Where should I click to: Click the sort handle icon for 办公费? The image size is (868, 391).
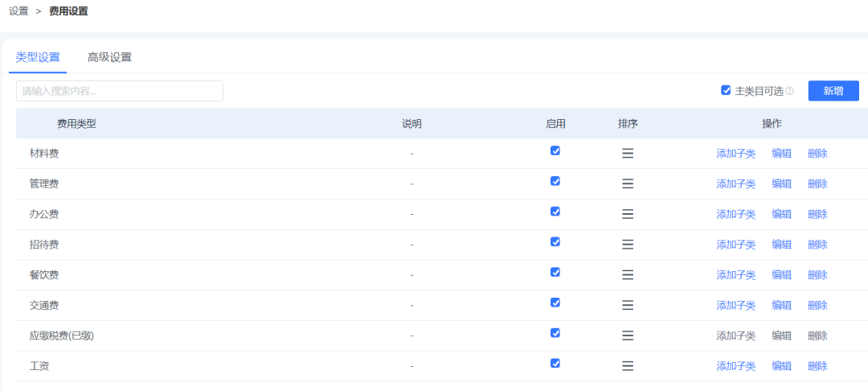tap(628, 214)
